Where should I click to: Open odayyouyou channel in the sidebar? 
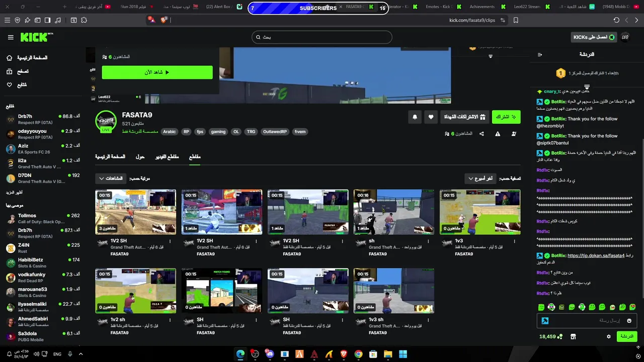coord(43,134)
